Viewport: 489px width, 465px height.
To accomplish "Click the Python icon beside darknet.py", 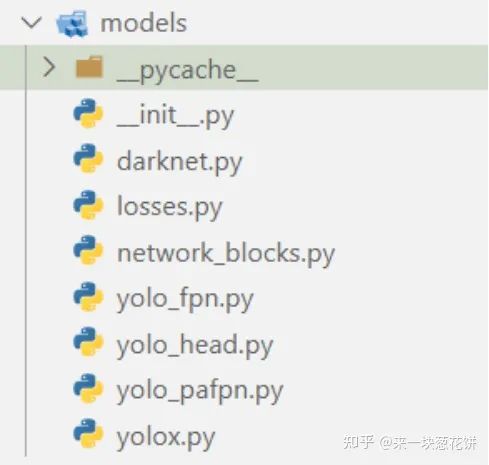I will click(x=88, y=158).
